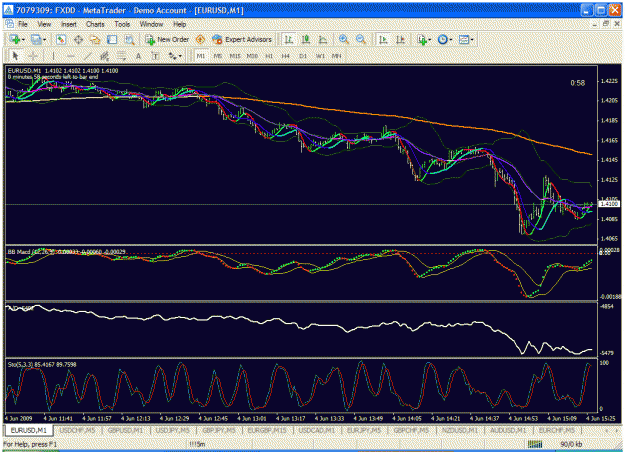Switch to M1 timeframe
Viewport: 625px width, 452px height.
[x=201, y=56]
